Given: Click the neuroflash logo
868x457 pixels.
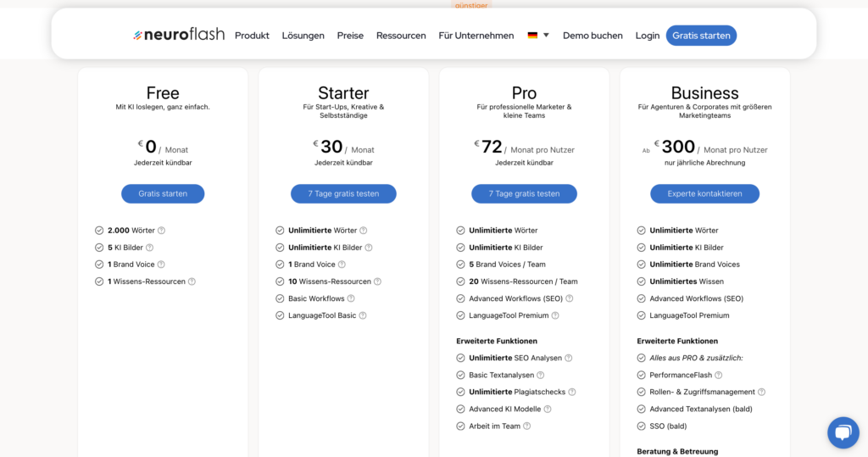Looking at the screenshot, I should tap(179, 35).
